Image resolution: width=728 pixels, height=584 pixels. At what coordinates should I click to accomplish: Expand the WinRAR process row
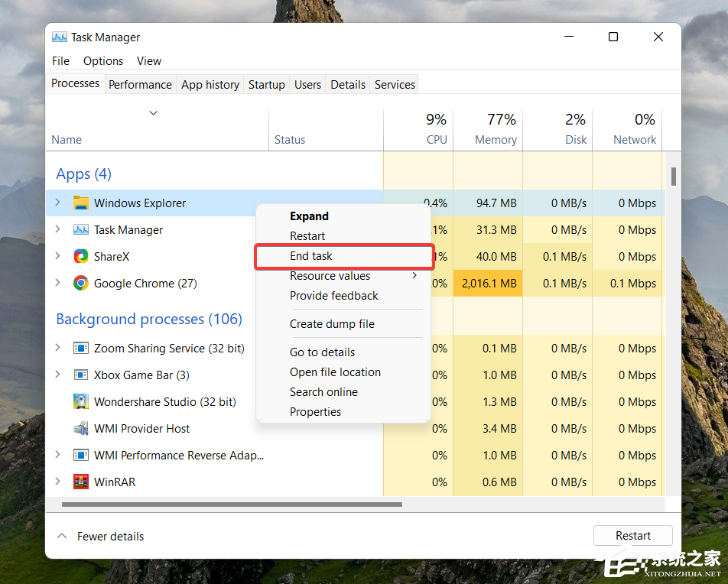point(57,482)
